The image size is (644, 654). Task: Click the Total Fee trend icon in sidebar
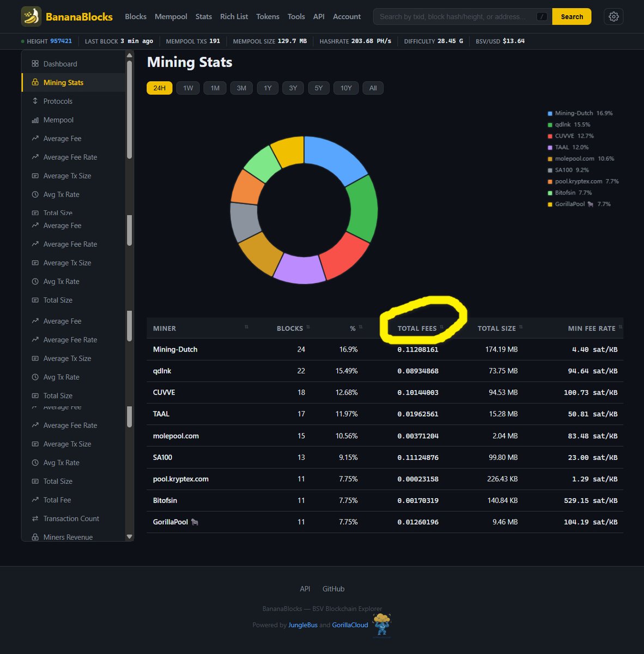(x=35, y=500)
